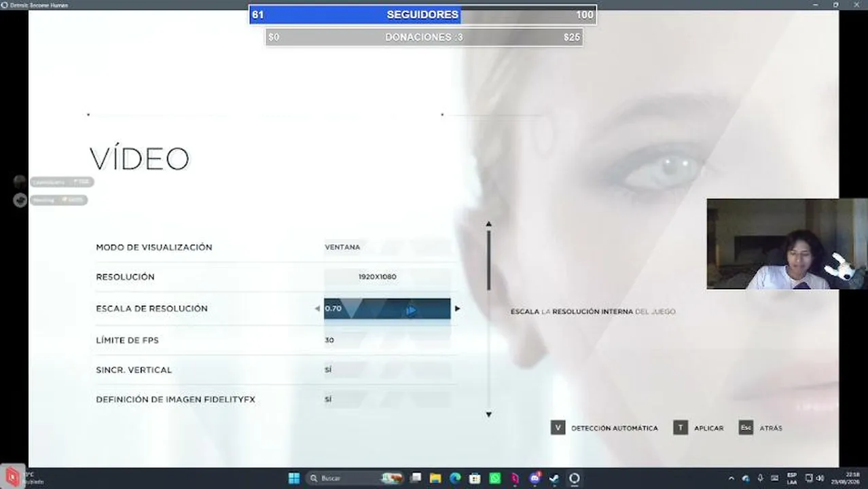Viewport: 868px width, 489px height.
Task: Go back with Atrás
Action: coord(771,429)
